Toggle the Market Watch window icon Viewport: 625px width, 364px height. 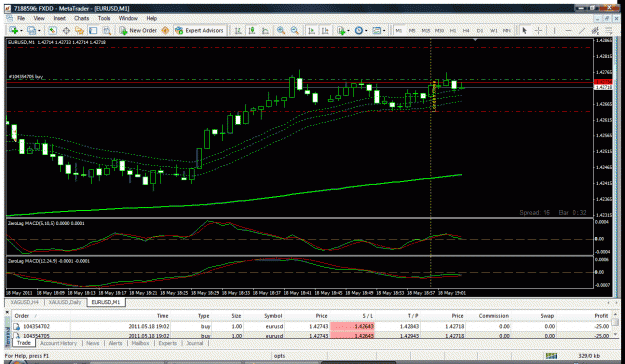[x=52, y=30]
